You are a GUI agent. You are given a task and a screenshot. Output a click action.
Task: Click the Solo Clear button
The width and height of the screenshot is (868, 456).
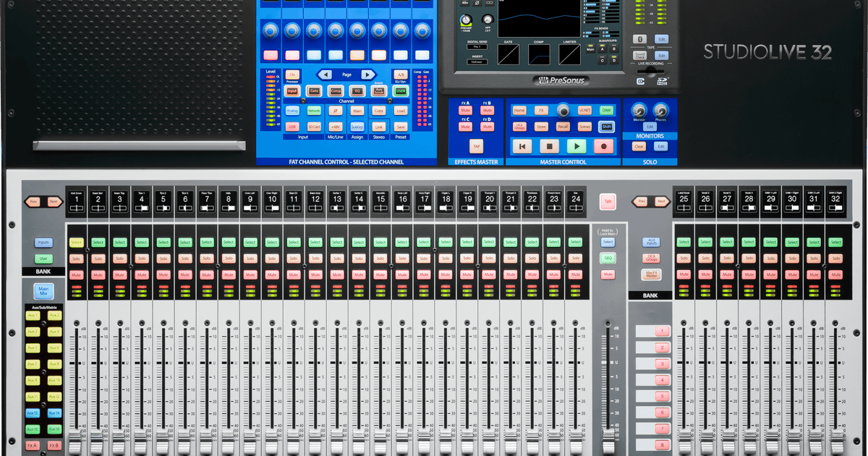(639, 146)
